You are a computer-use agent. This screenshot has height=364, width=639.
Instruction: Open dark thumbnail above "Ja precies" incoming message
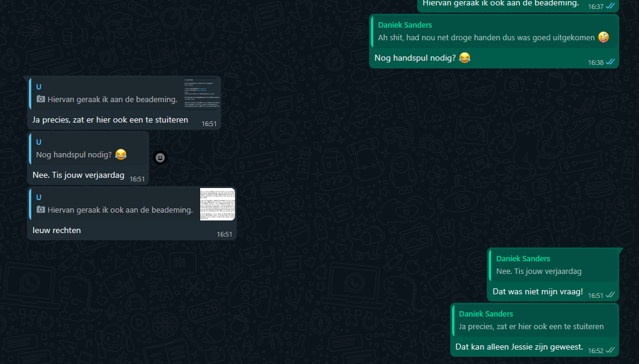pos(201,93)
